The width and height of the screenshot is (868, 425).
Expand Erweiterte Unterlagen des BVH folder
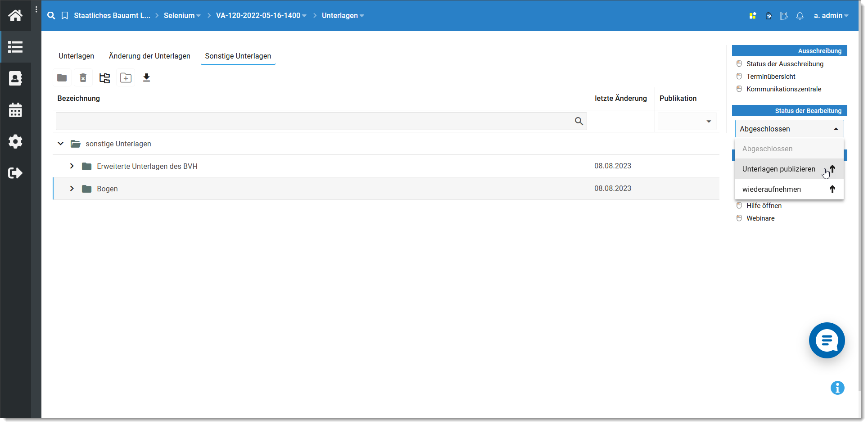72,166
